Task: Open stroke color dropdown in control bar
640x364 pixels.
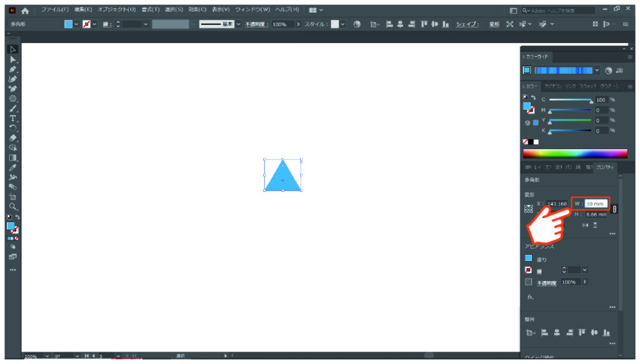Action: [94, 24]
